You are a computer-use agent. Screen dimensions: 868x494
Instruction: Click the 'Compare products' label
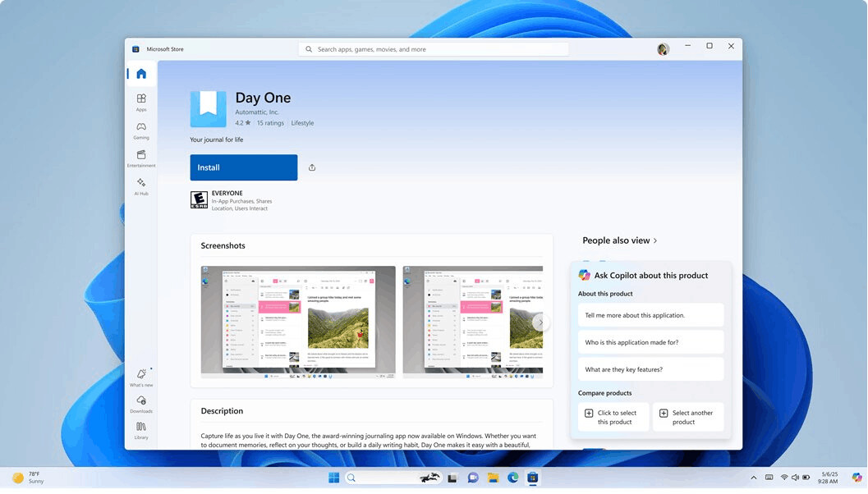(604, 393)
